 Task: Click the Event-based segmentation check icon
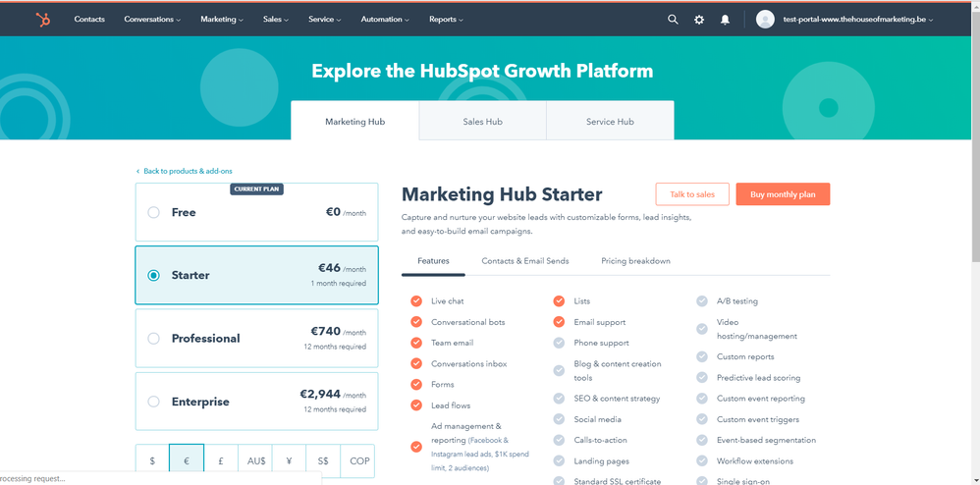pos(702,440)
